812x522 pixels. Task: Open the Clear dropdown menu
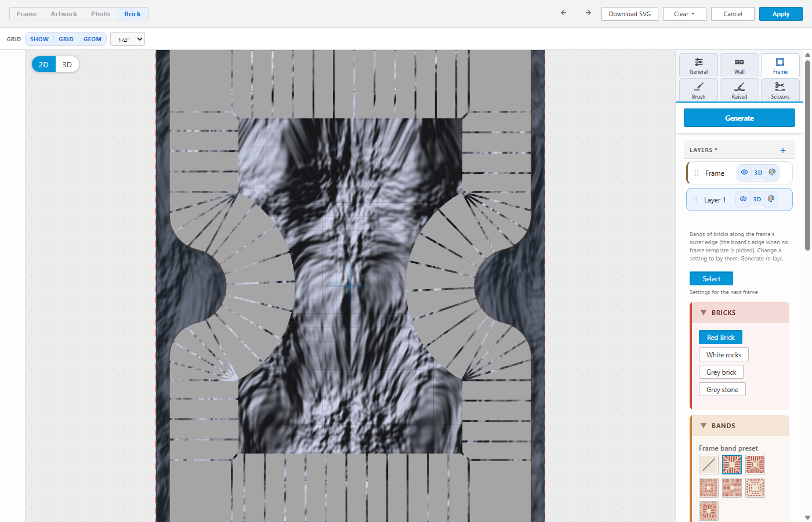(684, 14)
